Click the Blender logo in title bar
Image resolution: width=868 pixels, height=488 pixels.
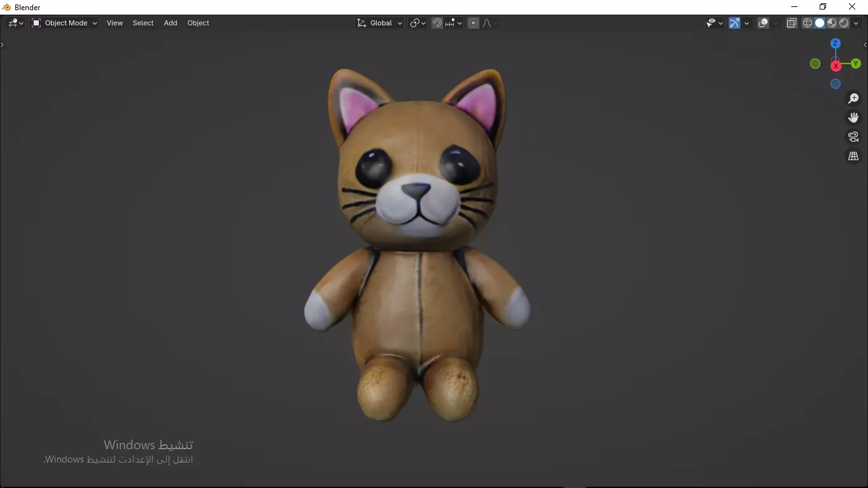(6, 7)
